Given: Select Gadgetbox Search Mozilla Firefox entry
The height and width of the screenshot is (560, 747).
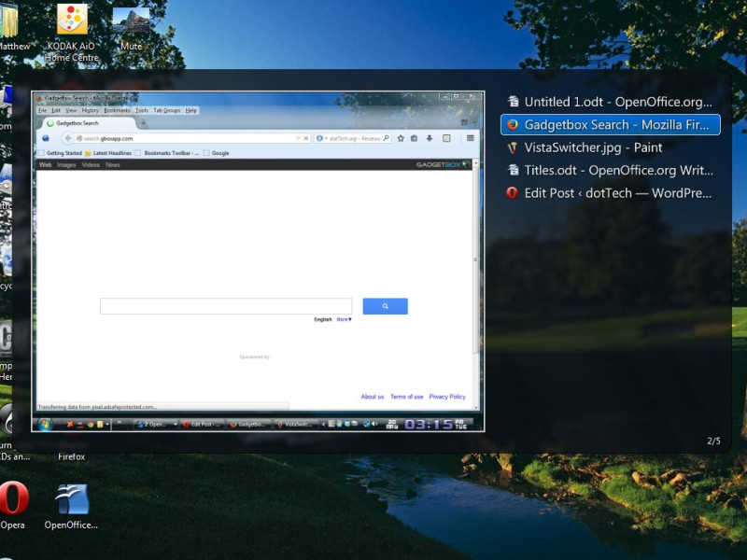Looking at the screenshot, I should 611,125.
